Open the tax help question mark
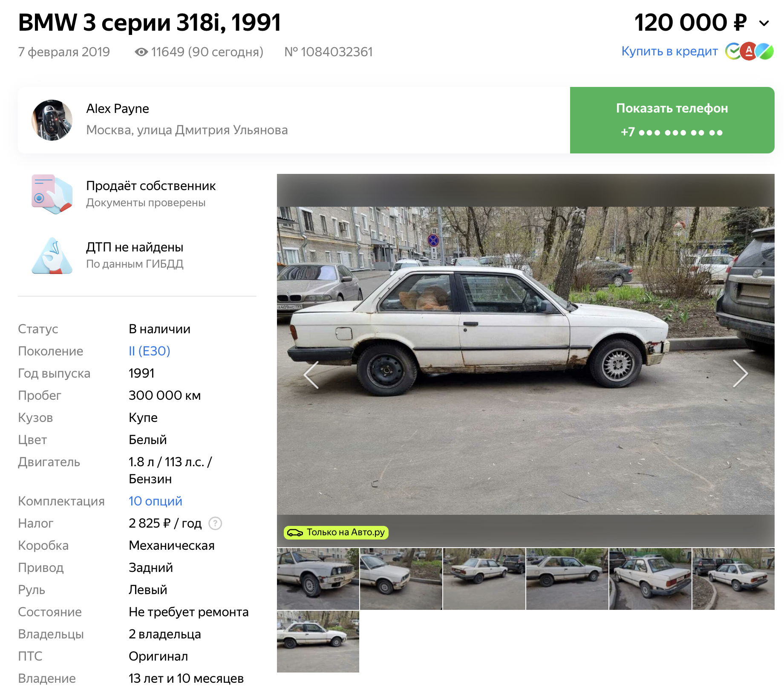The width and height of the screenshot is (784, 687). (215, 523)
